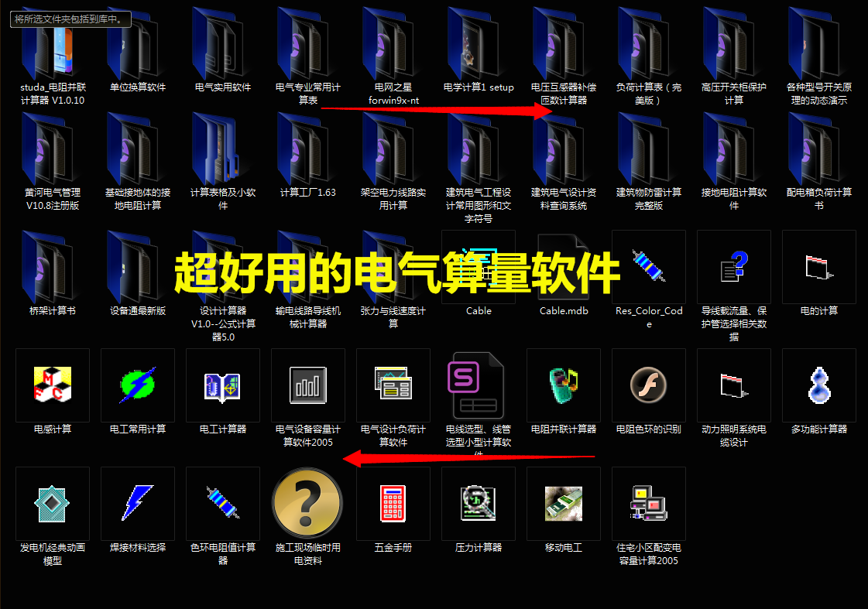Screen dimensions: 868x609
Task: Select the Res_Color_Code resistor icon
Action: pos(649,267)
